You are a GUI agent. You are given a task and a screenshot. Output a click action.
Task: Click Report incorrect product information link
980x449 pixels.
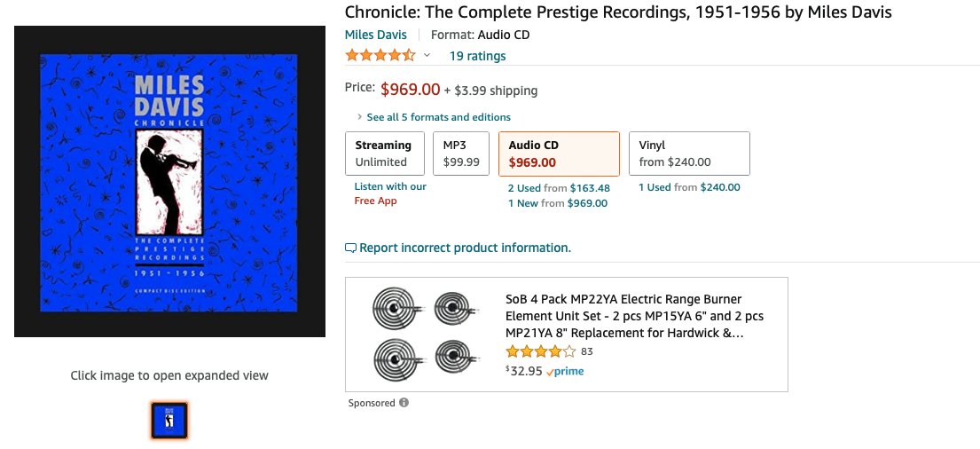point(465,248)
